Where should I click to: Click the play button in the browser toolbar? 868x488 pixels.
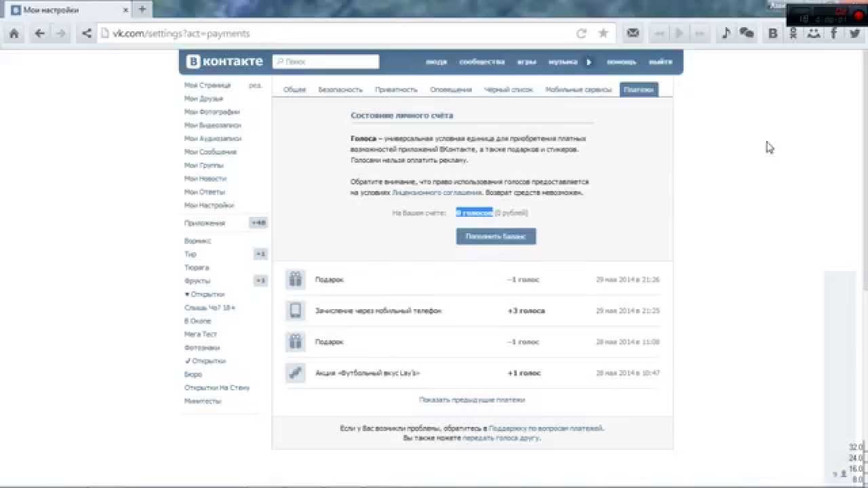coord(679,33)
